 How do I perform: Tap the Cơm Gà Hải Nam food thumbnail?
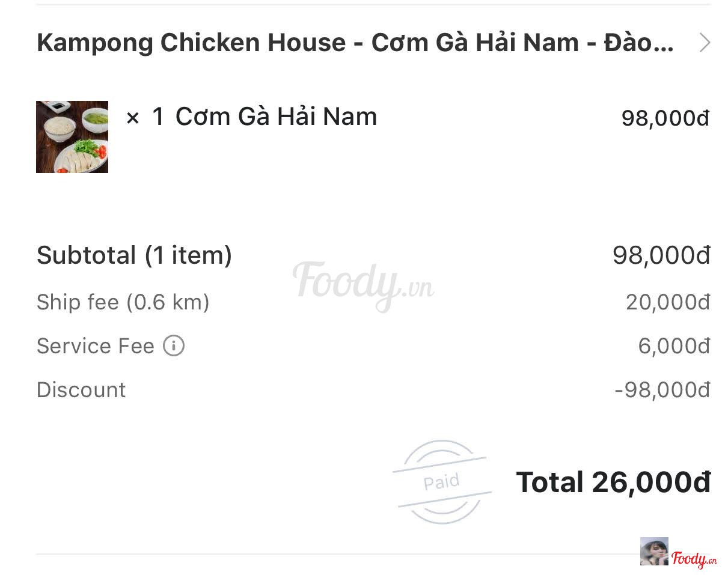click(72, 137)
